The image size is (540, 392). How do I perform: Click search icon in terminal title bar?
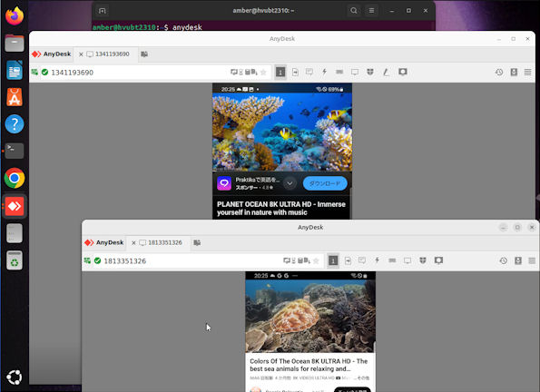(354, 11)
